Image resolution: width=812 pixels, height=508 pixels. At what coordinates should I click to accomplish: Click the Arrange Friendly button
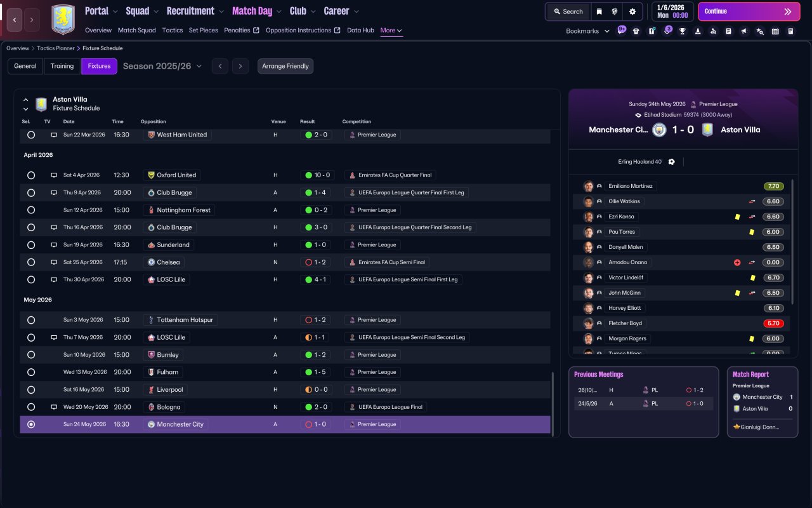tap(285, 66)
